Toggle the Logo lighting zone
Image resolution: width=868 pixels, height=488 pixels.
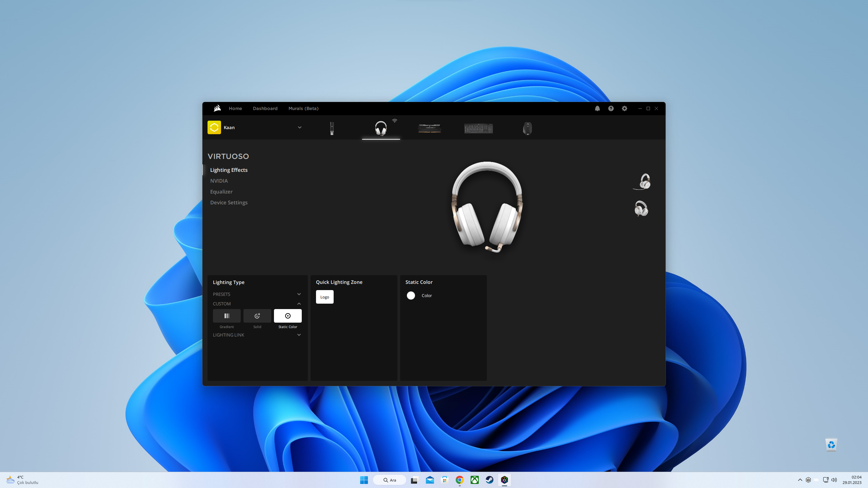[324, 297]
